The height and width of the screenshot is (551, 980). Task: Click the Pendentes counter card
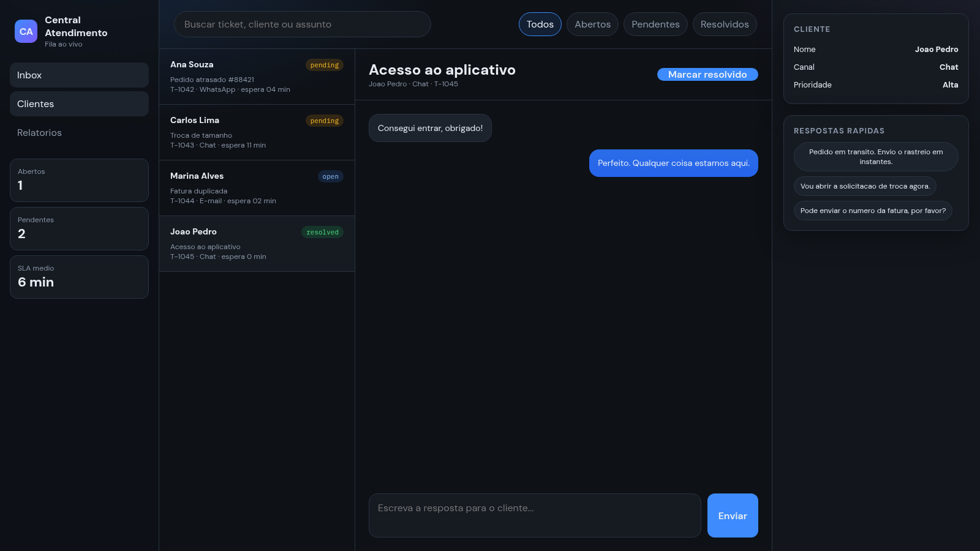point(79,228)
